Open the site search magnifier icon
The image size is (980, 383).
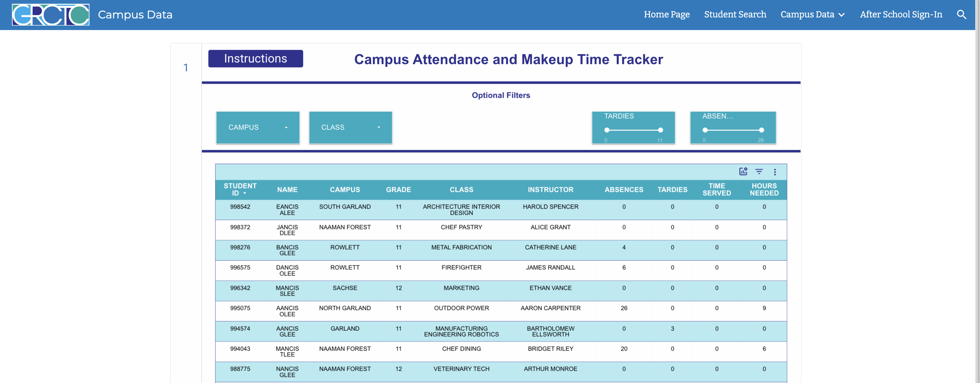[x=961, y=14]
